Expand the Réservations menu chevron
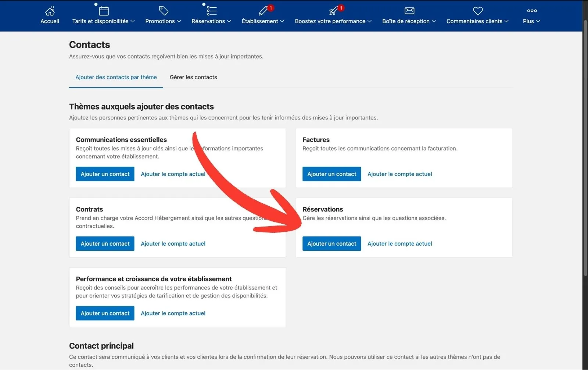Viewport: 588px width, 370px height. (229, 21)
